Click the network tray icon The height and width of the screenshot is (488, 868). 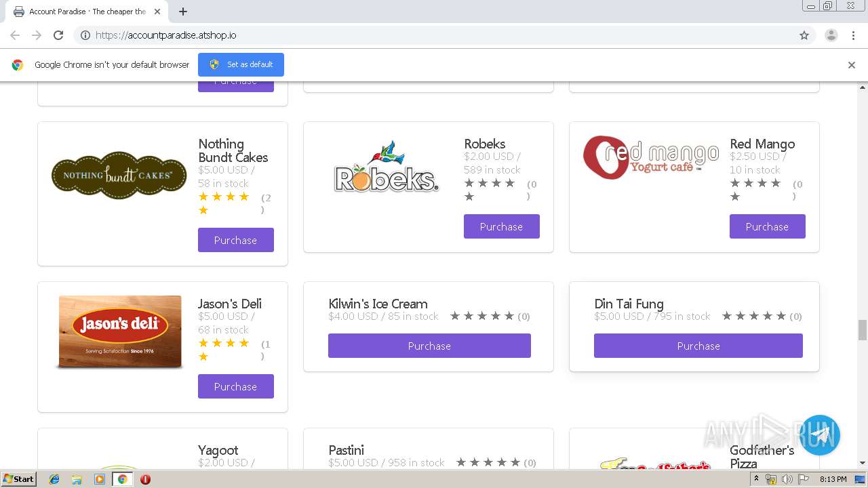click(771, 479)
